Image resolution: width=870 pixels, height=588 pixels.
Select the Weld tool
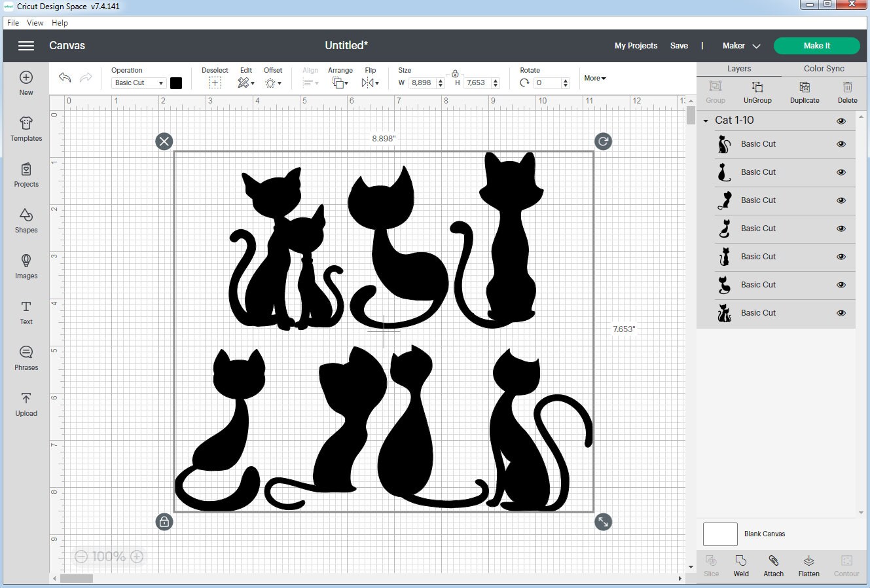740,564
